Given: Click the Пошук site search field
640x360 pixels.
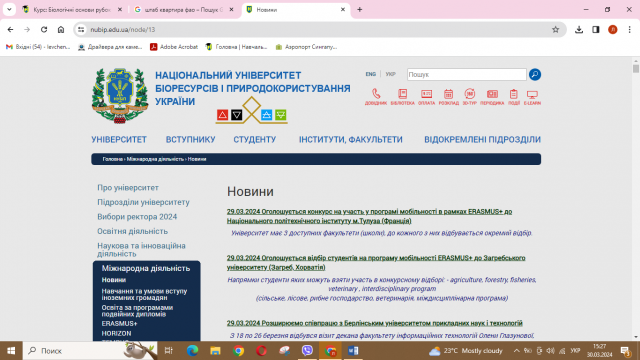Looking at the screenshot, I should point(467,74).
